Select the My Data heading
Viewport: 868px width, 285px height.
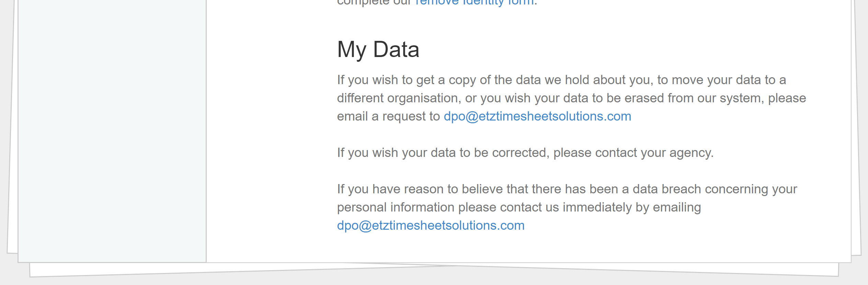point(378,50)
